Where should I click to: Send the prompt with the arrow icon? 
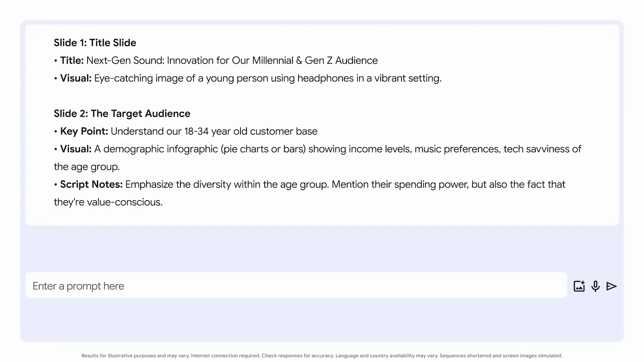pyautogui.click(x=611, y=286)
